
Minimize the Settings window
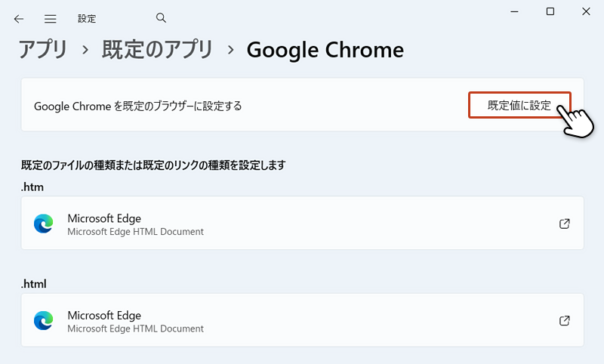pos(514,11)
